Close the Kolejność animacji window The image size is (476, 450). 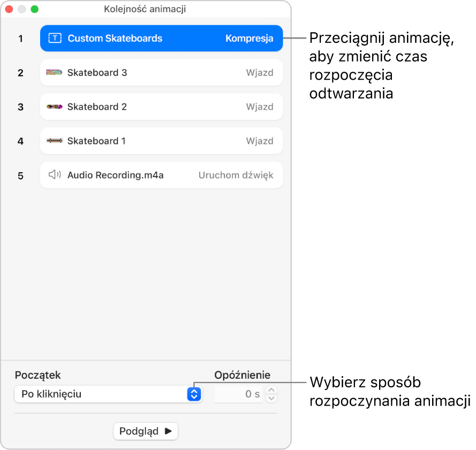(9, 9)
